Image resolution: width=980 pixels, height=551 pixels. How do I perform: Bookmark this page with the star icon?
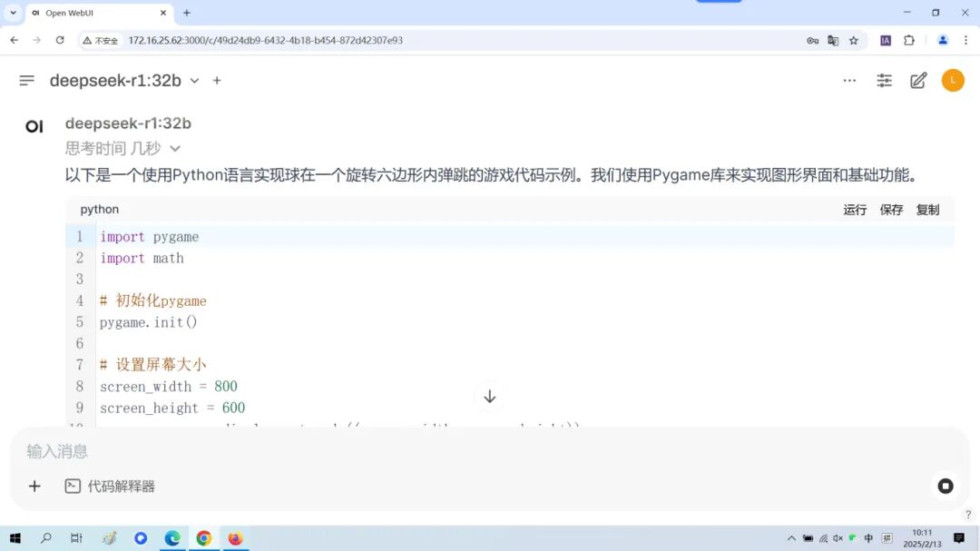pos(854,41)
